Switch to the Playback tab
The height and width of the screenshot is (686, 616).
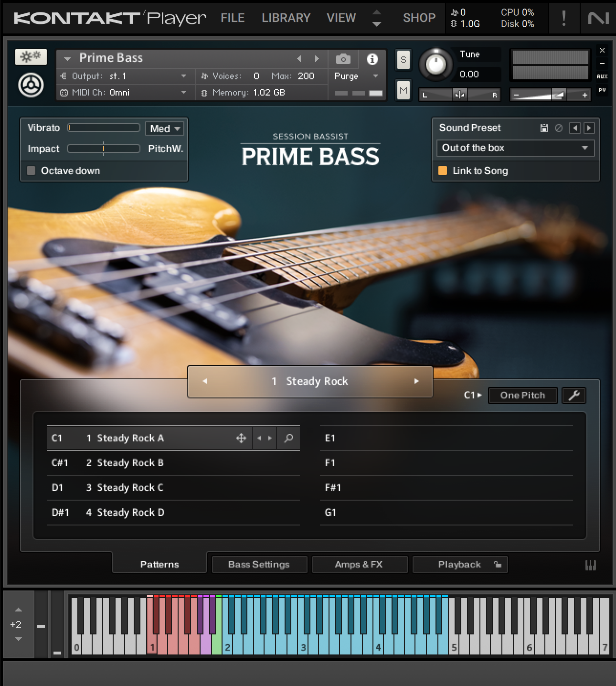coord(459,564)
